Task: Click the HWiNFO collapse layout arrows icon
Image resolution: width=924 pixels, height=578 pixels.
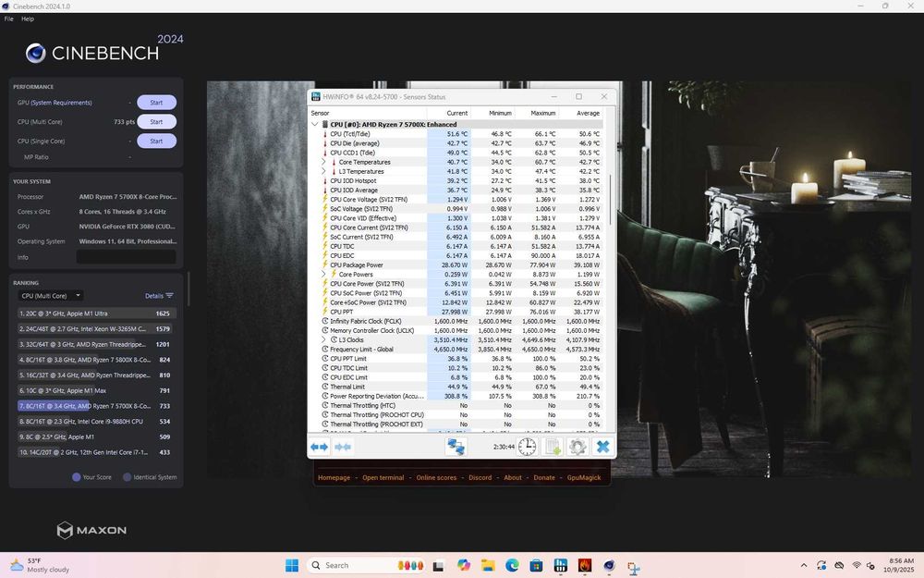Action: point(343,447)
